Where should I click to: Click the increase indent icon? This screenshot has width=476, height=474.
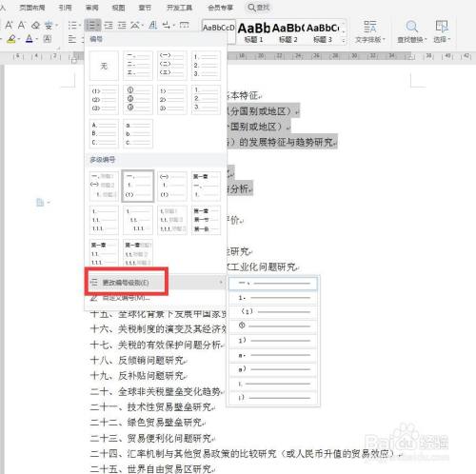(x=122, y=25)
